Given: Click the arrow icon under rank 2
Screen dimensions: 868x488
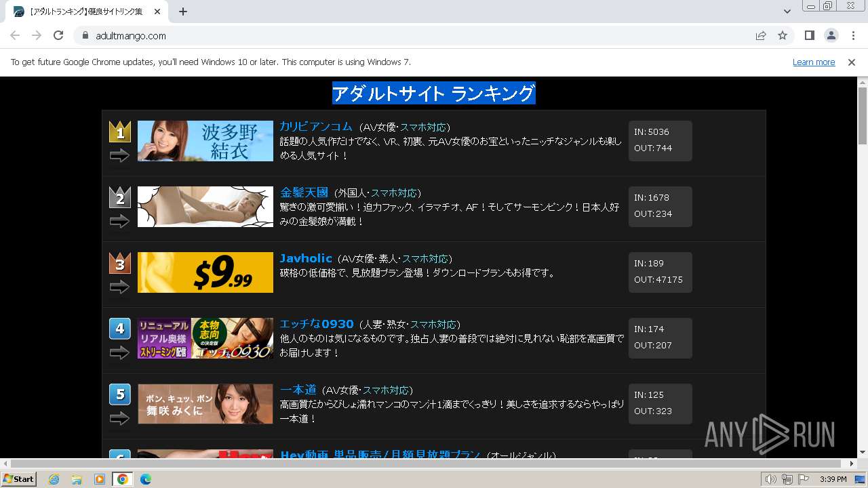Looking at the screenshot, I should (x=119, y=222).
